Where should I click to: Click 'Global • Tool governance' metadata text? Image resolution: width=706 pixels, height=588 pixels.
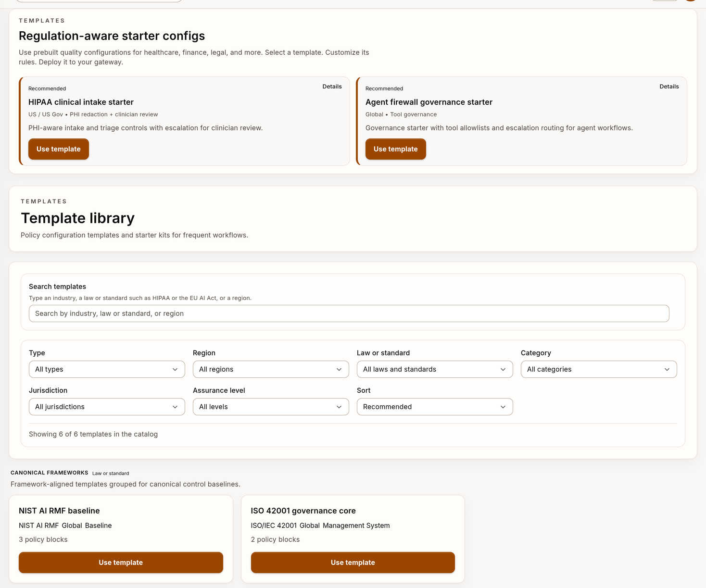click(x=401, y=114)
